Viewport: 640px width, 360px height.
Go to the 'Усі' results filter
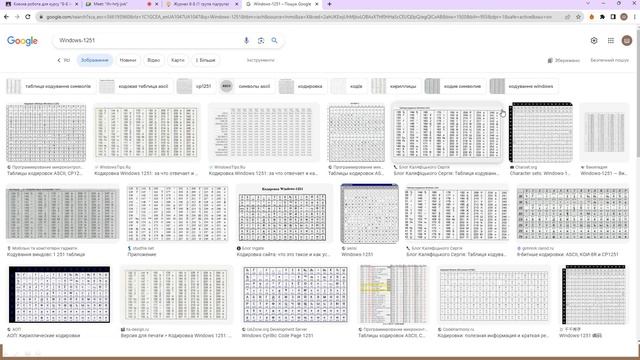tap(63, 60)
